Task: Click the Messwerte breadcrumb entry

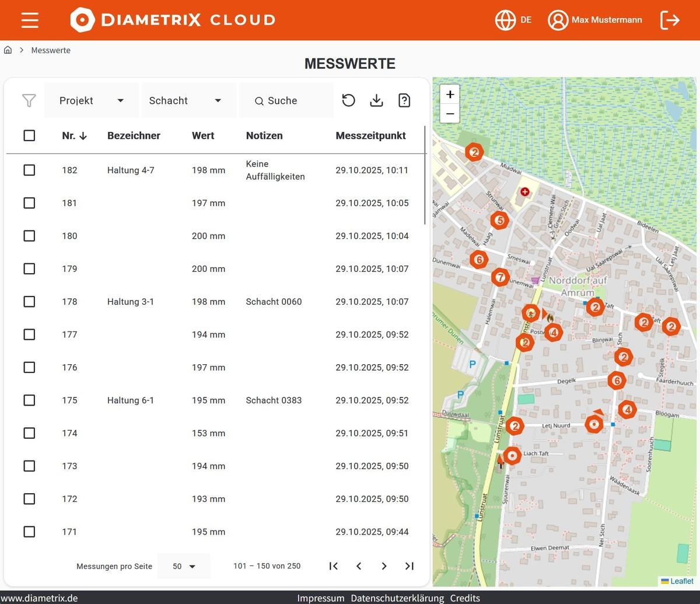Action: coord(51,50)
